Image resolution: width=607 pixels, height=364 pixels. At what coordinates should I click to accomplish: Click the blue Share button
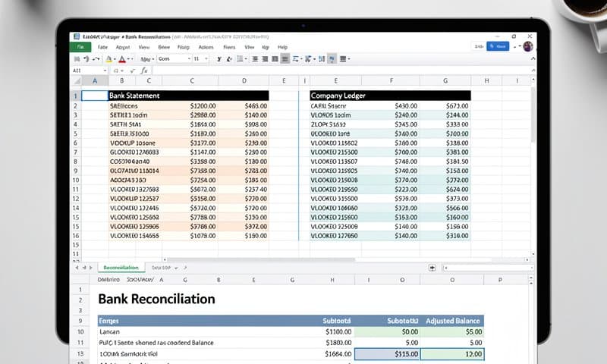point(498,46)
